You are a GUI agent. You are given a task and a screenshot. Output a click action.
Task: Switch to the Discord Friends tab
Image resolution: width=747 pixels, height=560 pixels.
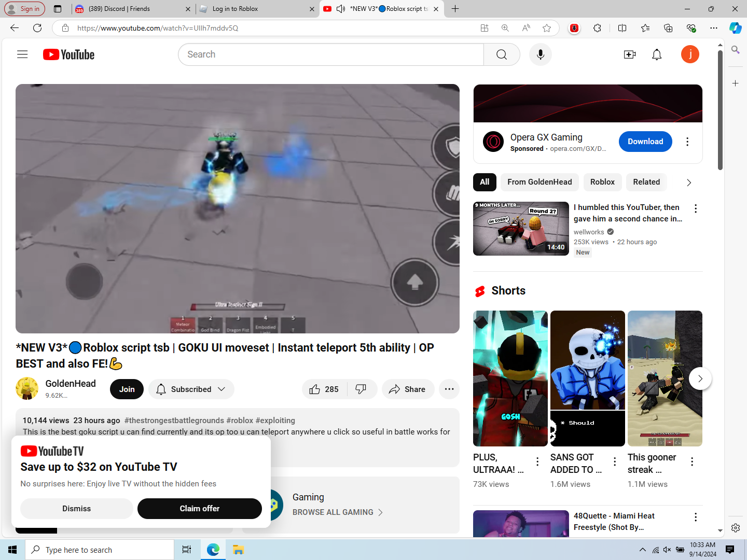(x=132, y=9)
